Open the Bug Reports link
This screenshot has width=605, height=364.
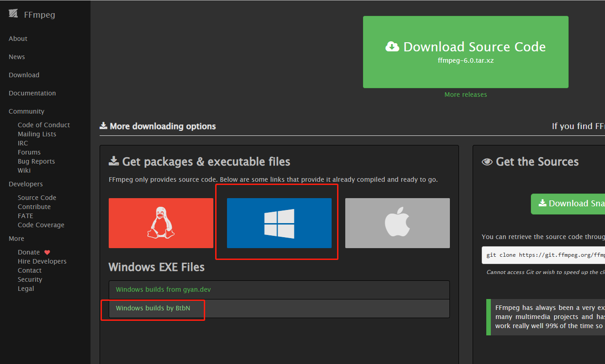point(36,161)
